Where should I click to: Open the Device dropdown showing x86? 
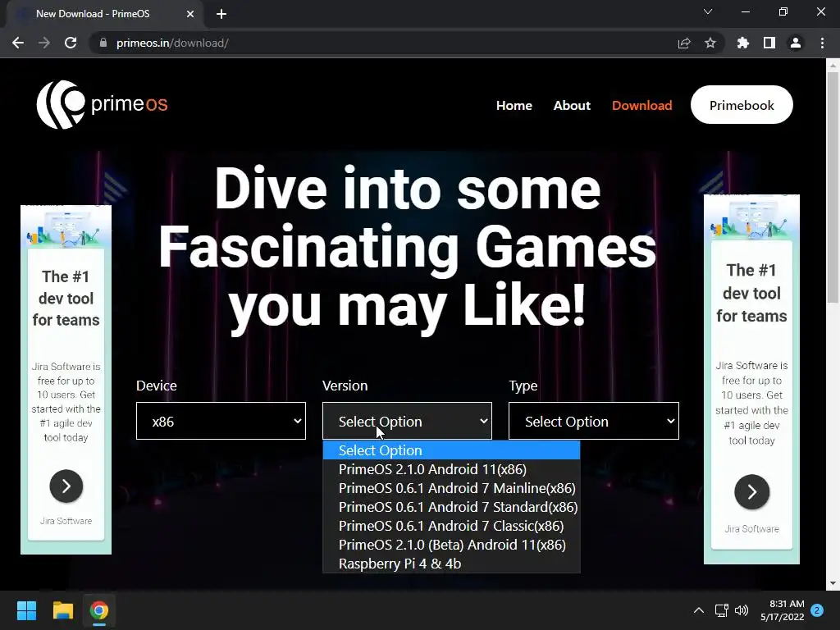tap(221, 421)
